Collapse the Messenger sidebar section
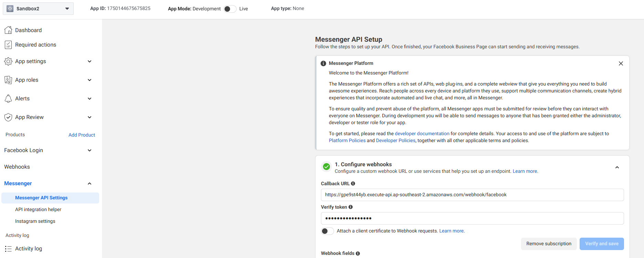 tap(90, 183)
